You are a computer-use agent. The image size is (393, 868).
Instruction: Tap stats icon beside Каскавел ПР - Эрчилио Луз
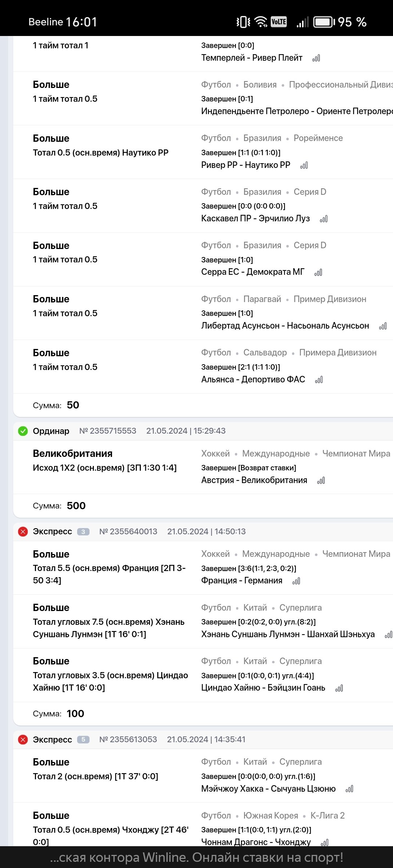click(324, 219)
